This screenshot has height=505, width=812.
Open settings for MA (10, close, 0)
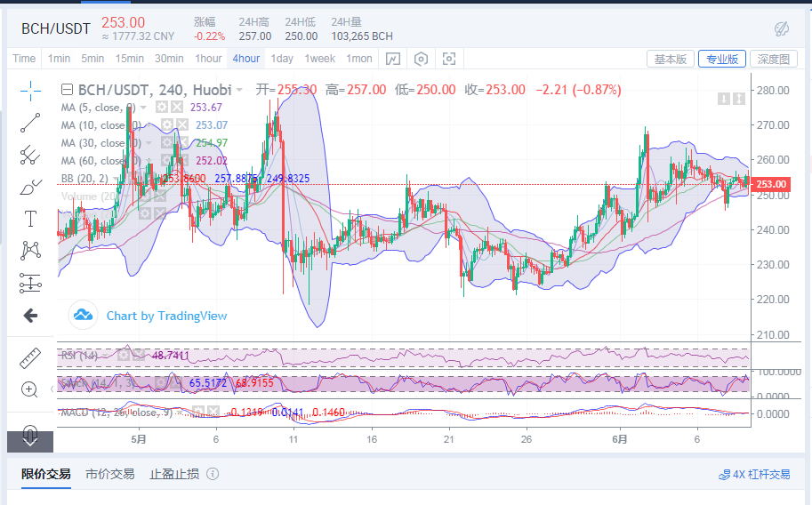(166, 124)
